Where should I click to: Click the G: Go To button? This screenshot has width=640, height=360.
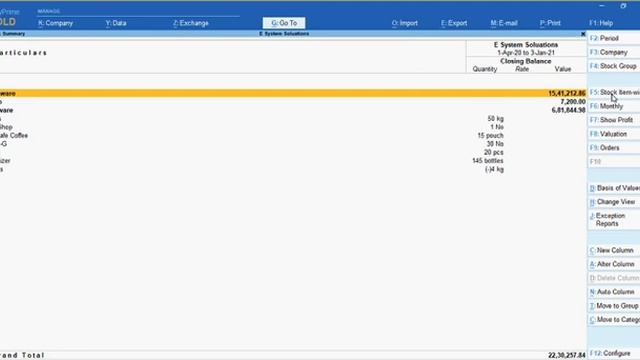point(284,23)
